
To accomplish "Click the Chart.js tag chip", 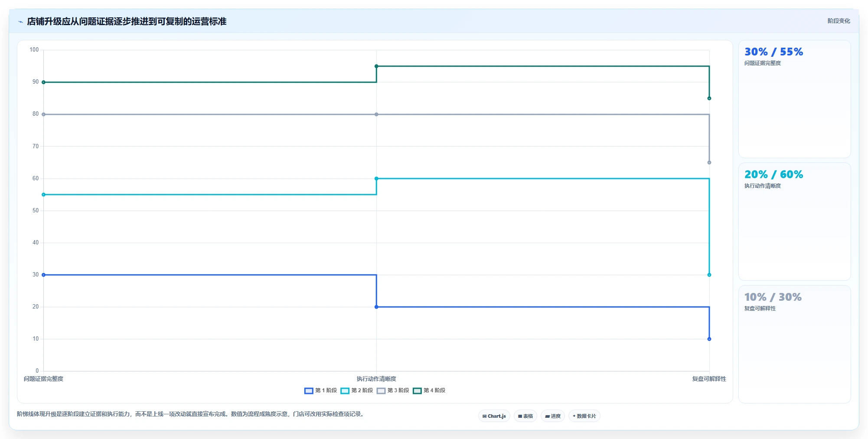I will [494, 416].
